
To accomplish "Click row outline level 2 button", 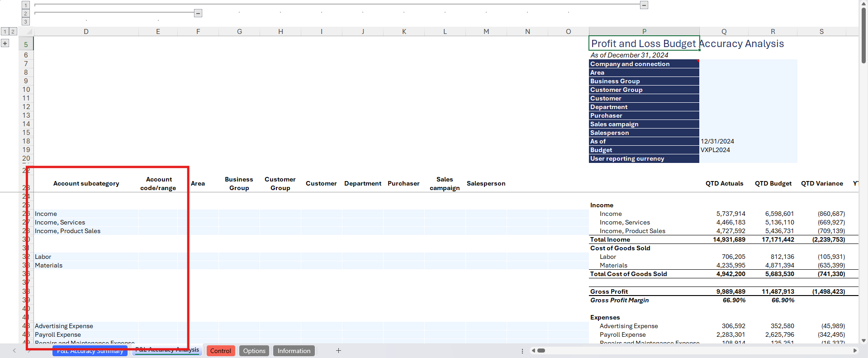I will [x=13, y=31].
